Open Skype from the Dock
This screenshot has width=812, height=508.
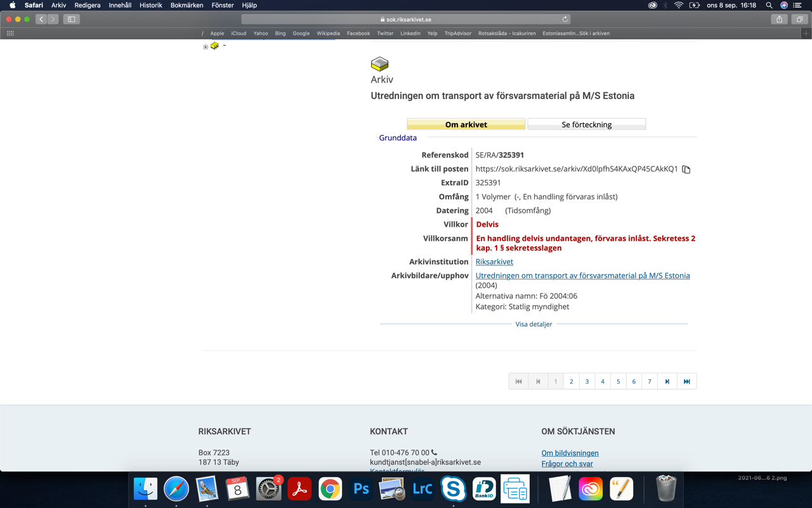click(453, 489)
